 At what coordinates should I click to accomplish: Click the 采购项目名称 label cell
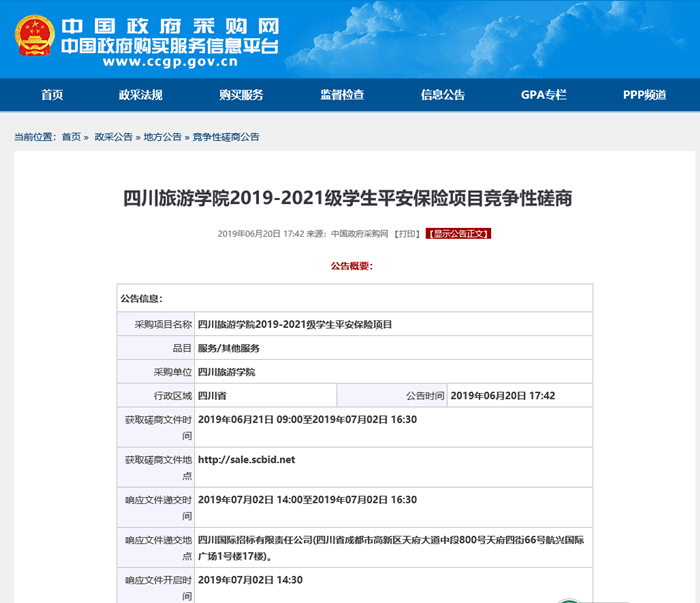156,324
